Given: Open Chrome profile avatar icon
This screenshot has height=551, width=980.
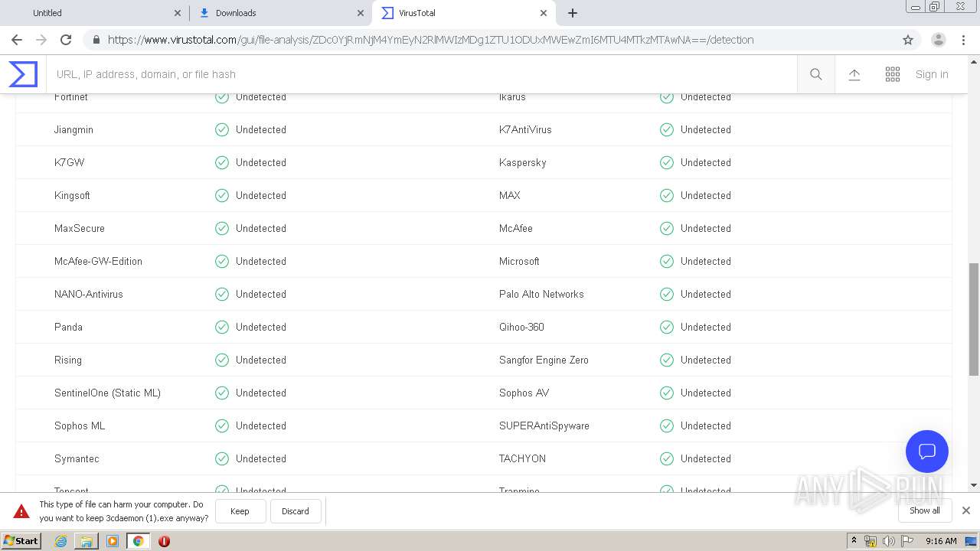Looking at the screenshot, I should click(939, 40).
